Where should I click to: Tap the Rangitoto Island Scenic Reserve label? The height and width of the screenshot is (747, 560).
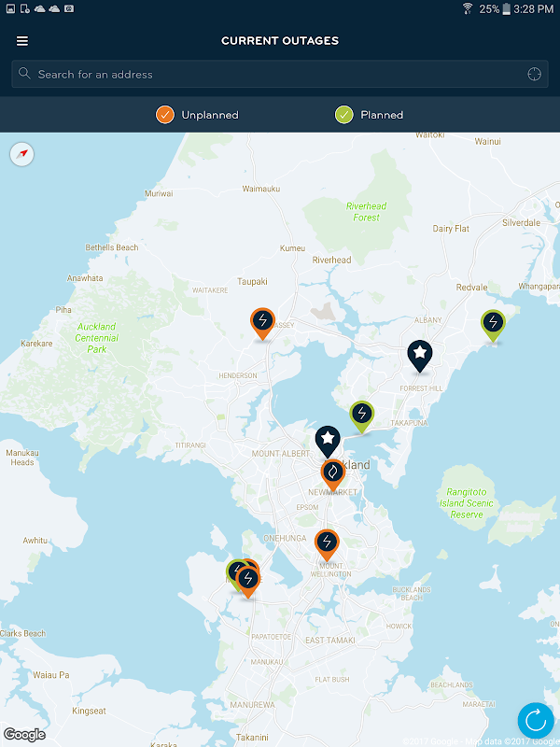click(466, 503)
